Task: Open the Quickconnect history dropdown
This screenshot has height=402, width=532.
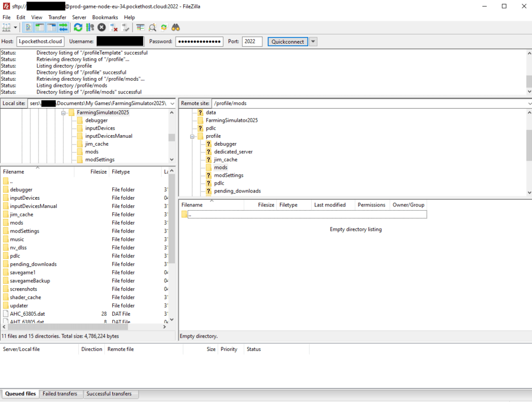Action: point(313,41)
